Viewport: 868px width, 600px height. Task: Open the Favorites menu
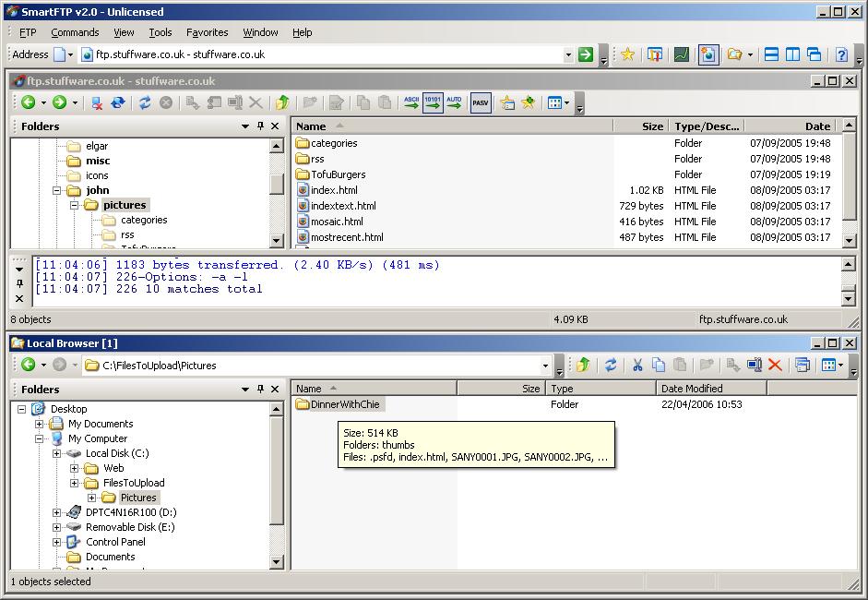pyautogui.click(x=207, y=32)
